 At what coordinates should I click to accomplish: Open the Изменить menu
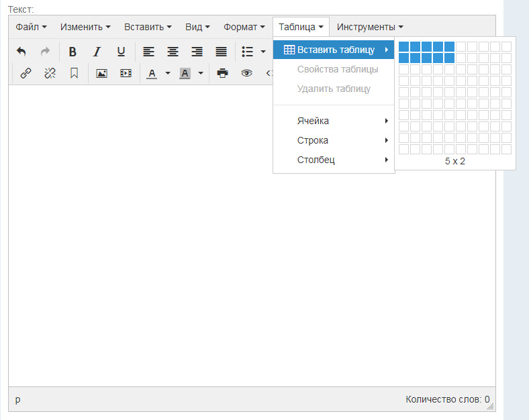click(x=85, y=27)
